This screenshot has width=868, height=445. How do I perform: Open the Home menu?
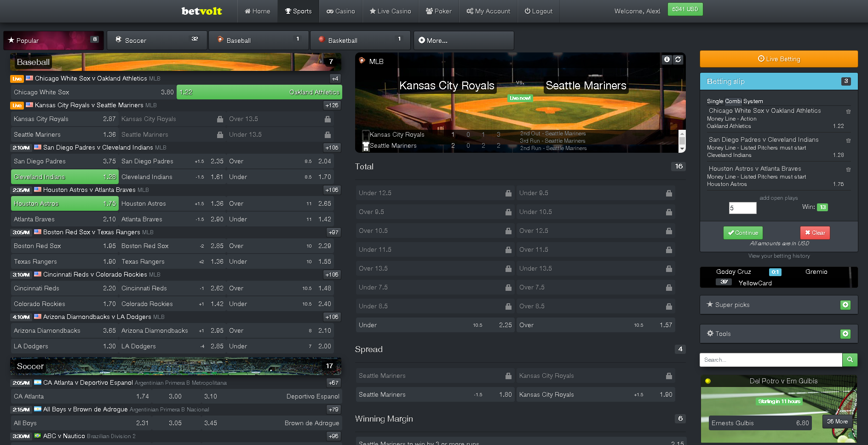tap(258, 11)
